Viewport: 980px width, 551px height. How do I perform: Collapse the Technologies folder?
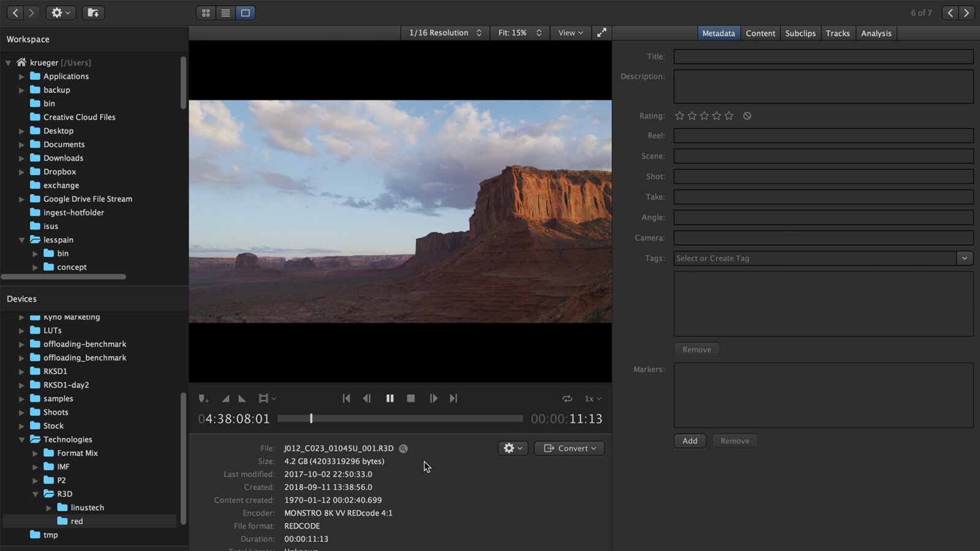21,440
